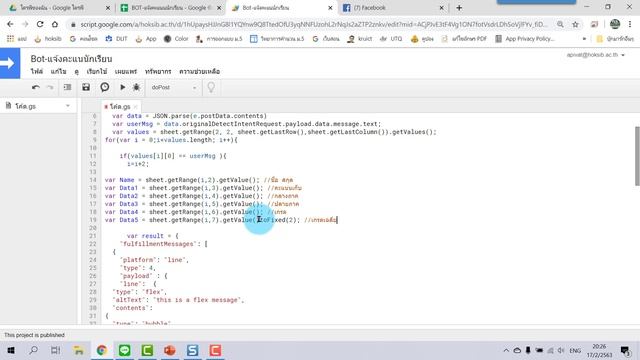640x360 pixels.
Task: Click the taskbar search magnifier
Action: click(x=33, y=350)
